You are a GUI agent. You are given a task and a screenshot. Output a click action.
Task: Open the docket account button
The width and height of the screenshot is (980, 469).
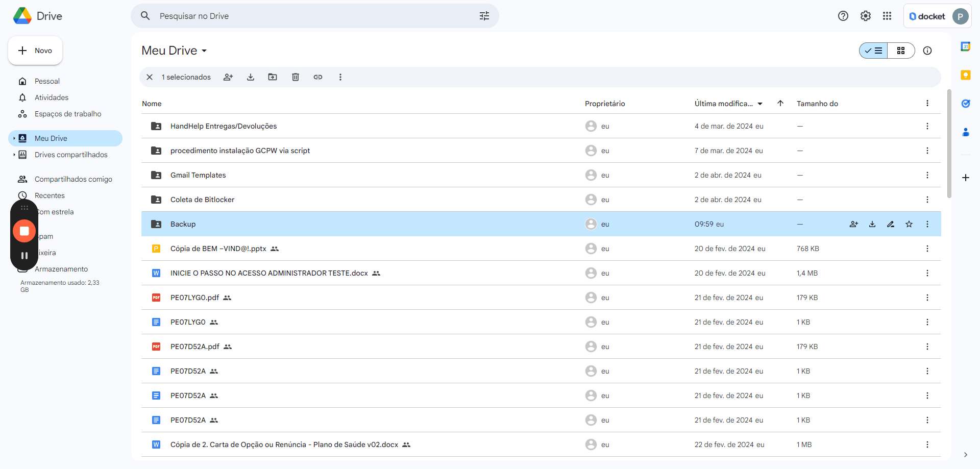(x=938, y=16)
